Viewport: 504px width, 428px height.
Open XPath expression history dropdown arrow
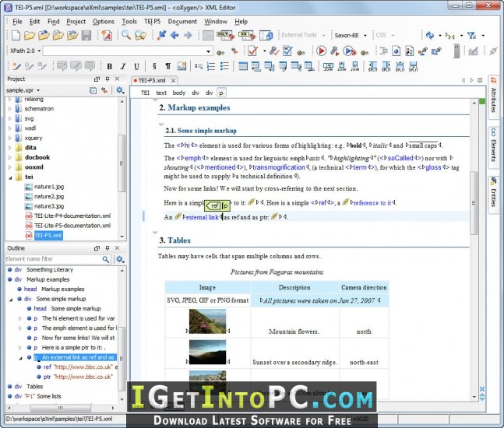click(x=208, y=51)
